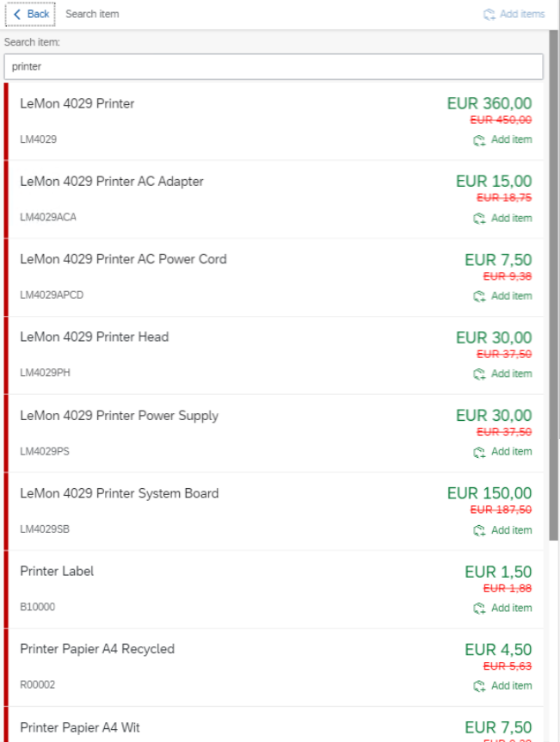Select the LeMon 4029 Printer System Board row
The image size is (560, 742).
click(215, 510)
